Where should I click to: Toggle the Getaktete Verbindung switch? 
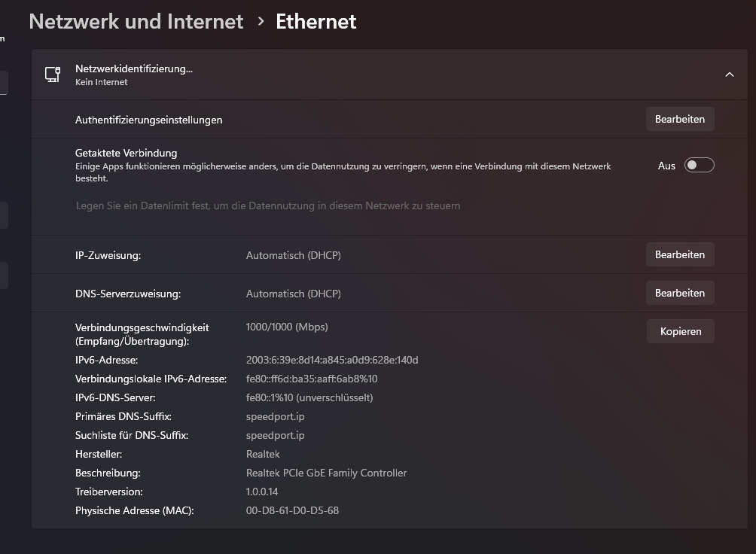pyautogui.click(x=699, y=166)
